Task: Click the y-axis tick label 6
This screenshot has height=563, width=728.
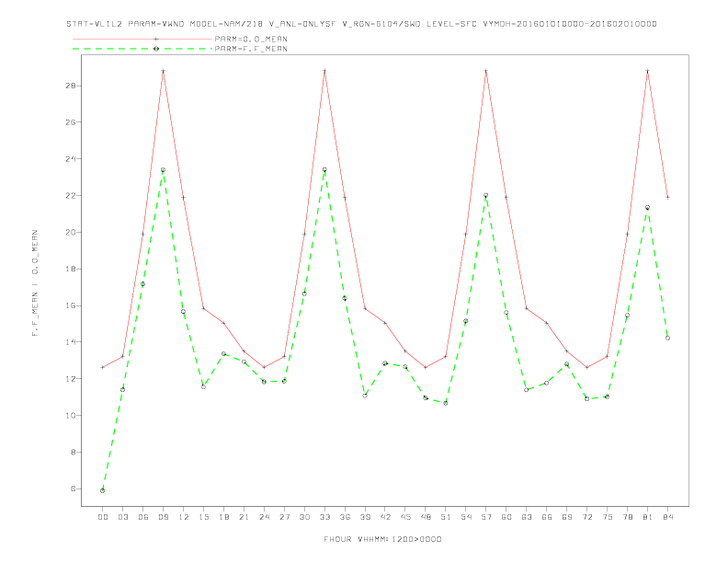Action: [x=74, y=488]
